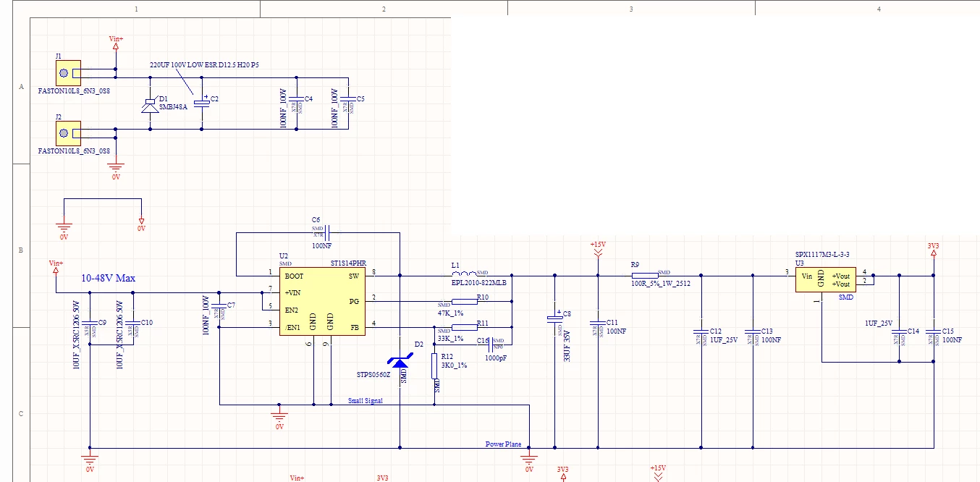Click row header B on sheet border
Image resolution: width=980 pixels, height=482 pixels.
pos(21,250)
